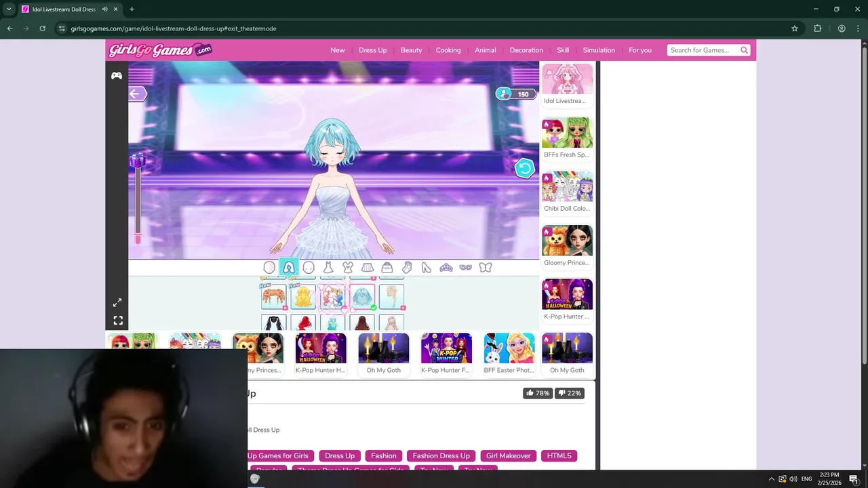Open the Skill menu

pos(563,50)
